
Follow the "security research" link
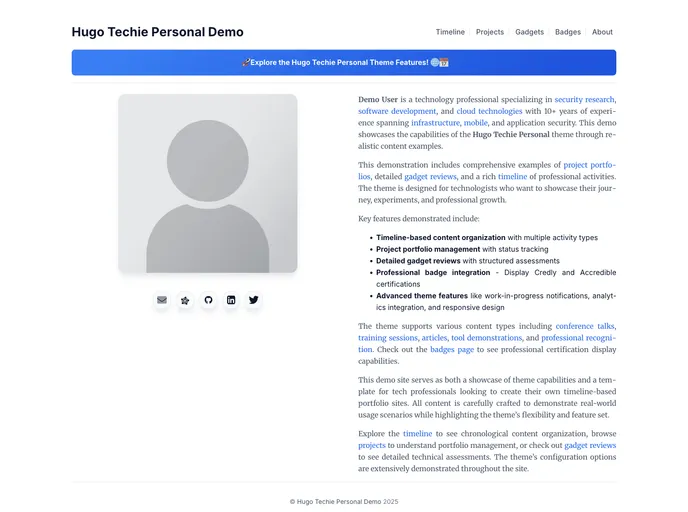(585, 100)
